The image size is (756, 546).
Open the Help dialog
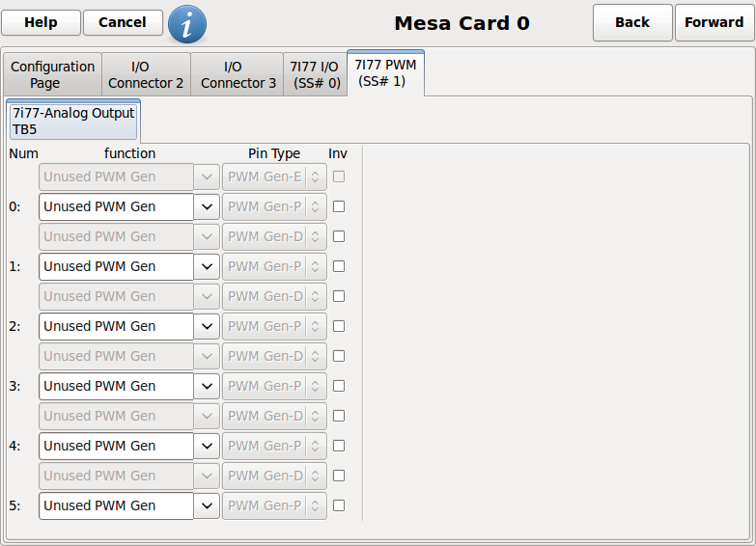click(41, 22)
